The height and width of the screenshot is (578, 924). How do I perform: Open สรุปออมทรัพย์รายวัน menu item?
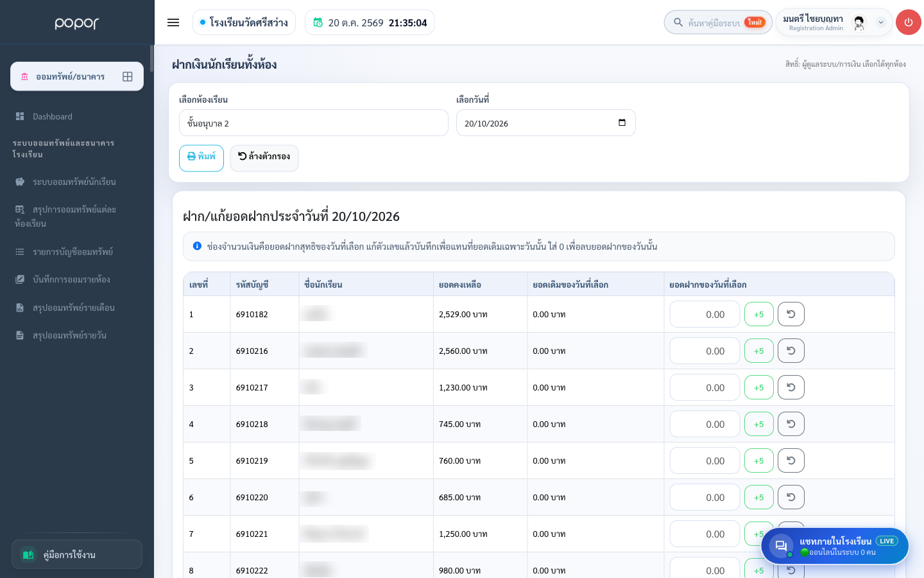coord(69,335)
